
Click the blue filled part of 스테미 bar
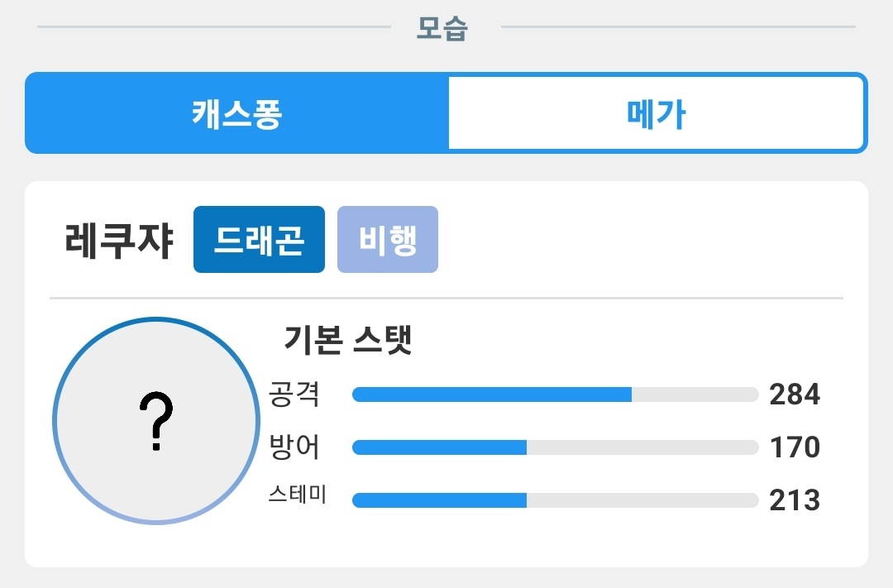click(x=439, y=500)
